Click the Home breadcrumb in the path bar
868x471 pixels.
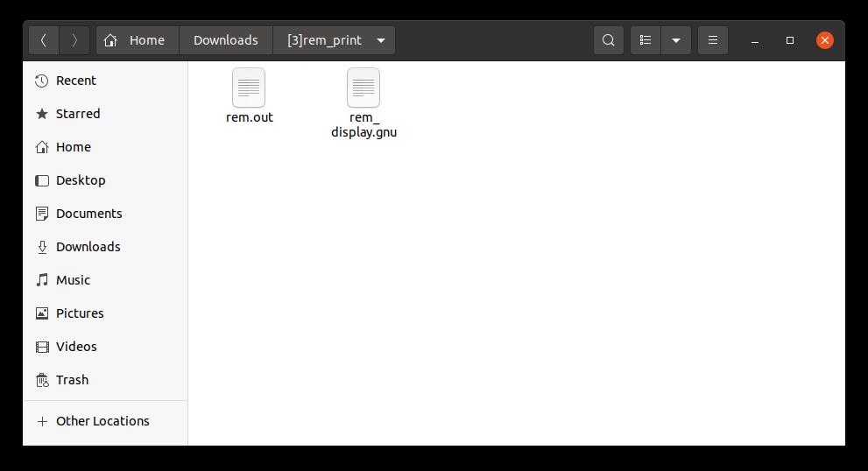click(x=136, y=40)
